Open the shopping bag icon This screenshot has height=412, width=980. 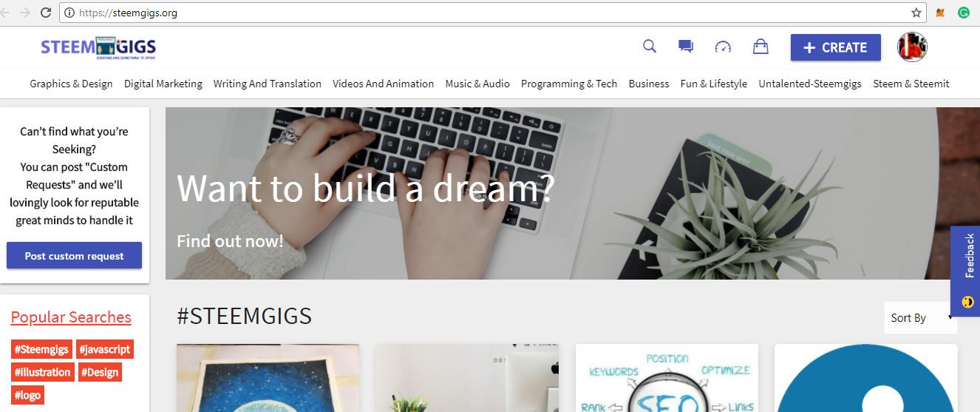[x=760, y=47]
